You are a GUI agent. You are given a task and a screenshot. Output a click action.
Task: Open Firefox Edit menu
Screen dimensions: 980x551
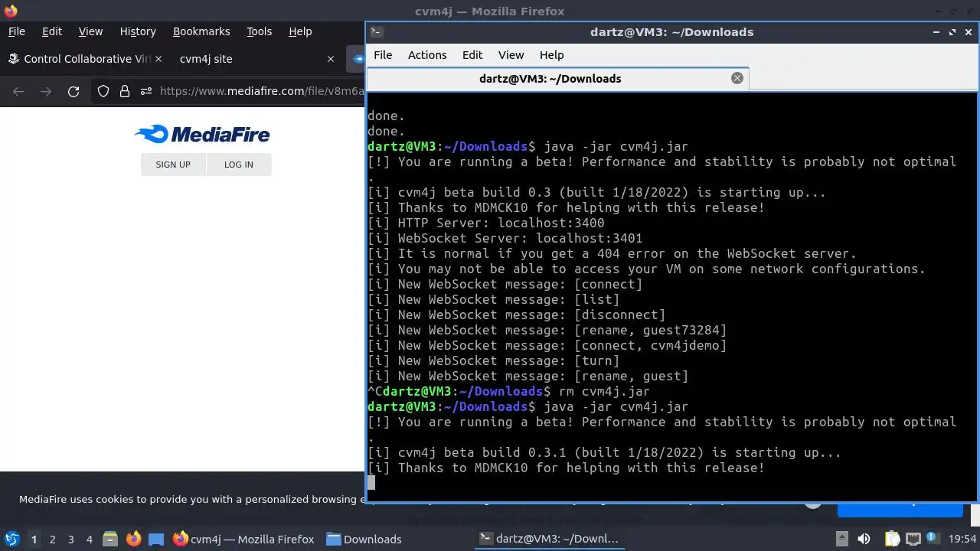click(x=52, y=31)
